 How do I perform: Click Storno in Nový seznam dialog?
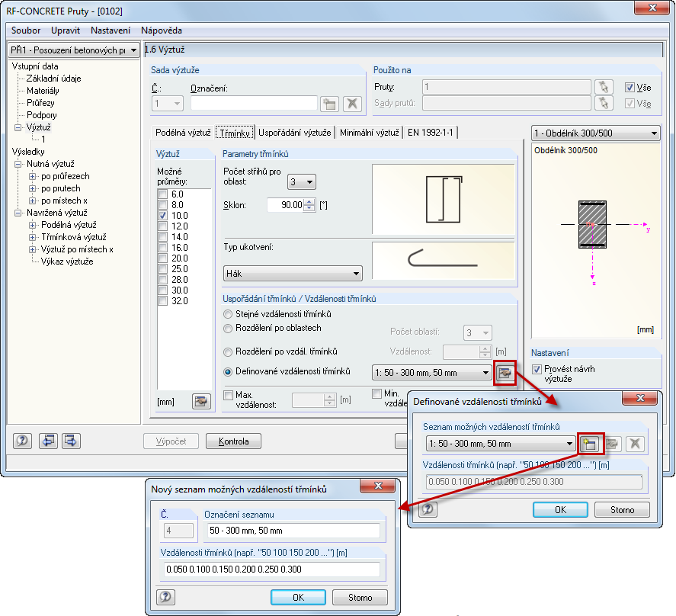click(360, 598)
